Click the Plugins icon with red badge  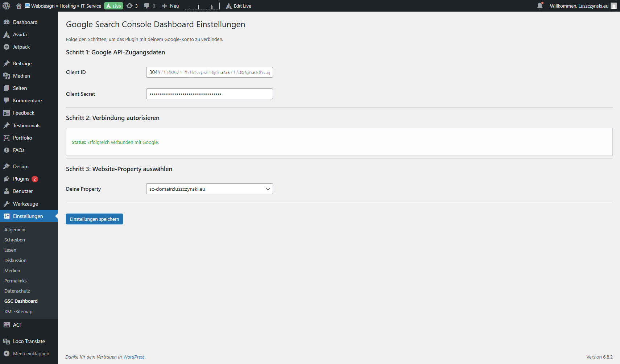(x=7, y=179)
